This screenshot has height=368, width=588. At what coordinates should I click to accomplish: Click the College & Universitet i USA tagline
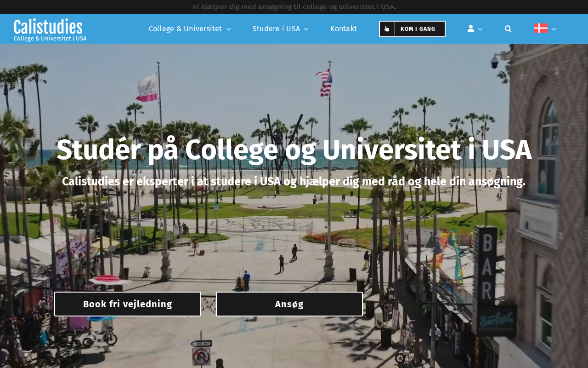(x=50, y=39)
